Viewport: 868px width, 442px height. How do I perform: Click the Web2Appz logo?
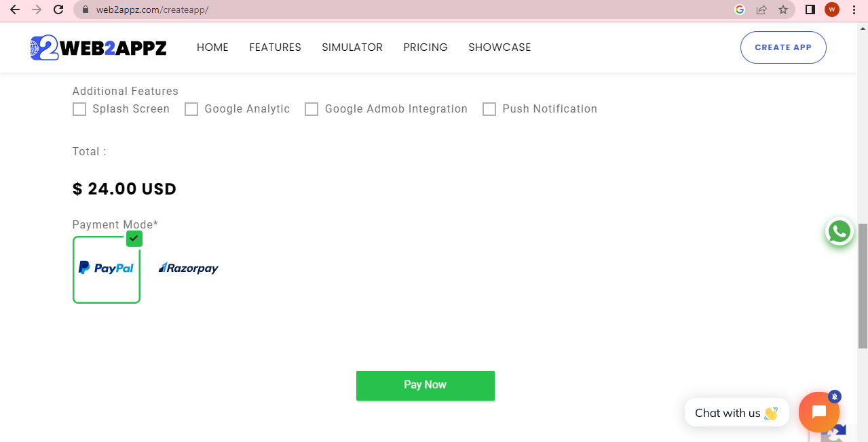click(98, 47)
